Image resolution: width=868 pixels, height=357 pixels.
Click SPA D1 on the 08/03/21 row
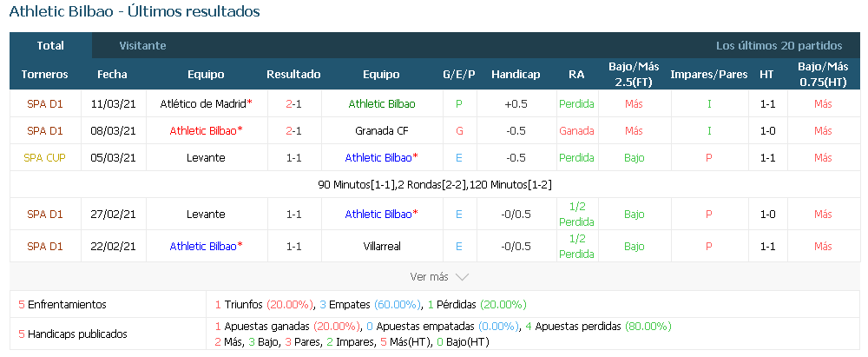45,131
